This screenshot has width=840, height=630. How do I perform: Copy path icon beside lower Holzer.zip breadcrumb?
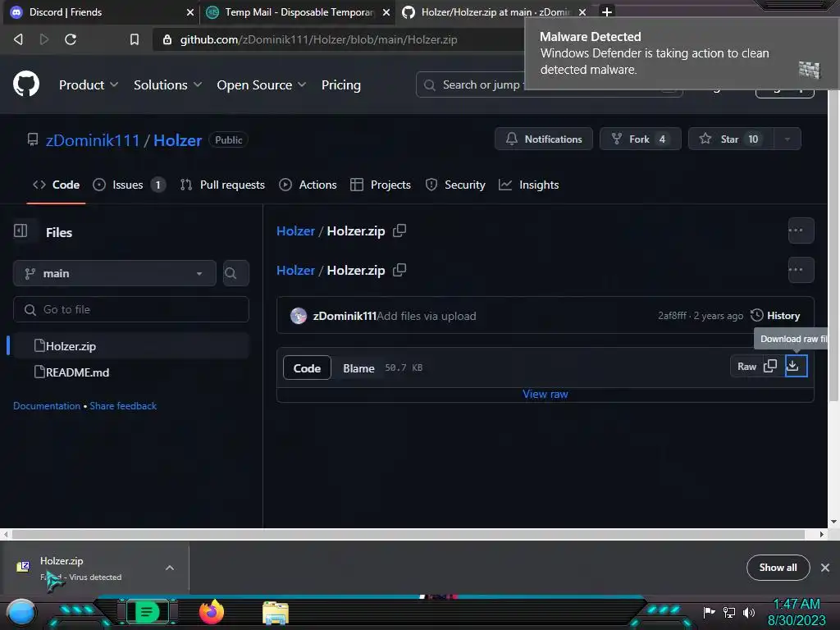coord(399,270)
